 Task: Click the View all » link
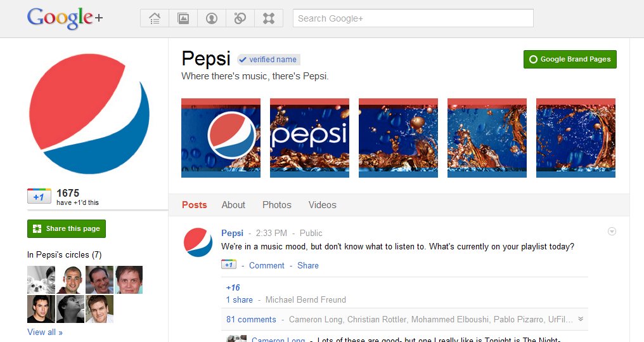45,332
